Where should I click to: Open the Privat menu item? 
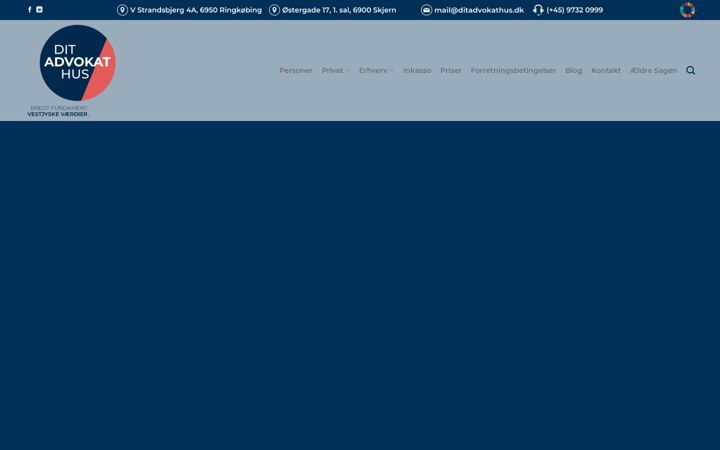(332, 70)
